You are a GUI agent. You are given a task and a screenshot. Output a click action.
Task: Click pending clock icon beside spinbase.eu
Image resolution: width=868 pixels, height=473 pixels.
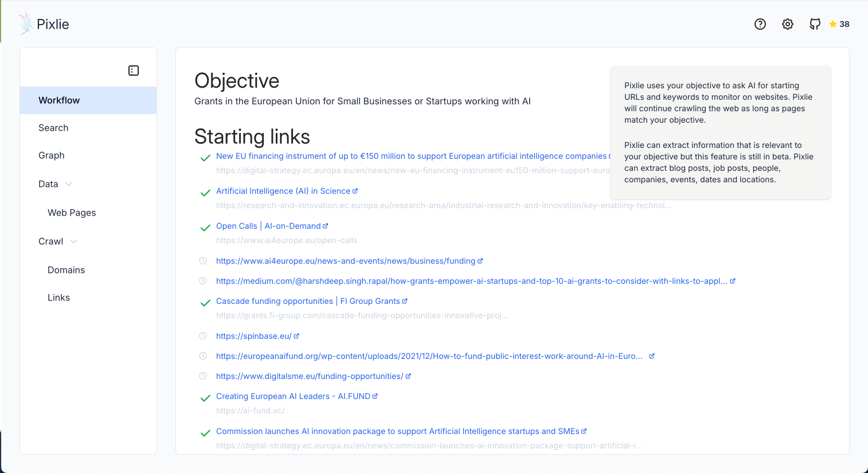(203, 336)
